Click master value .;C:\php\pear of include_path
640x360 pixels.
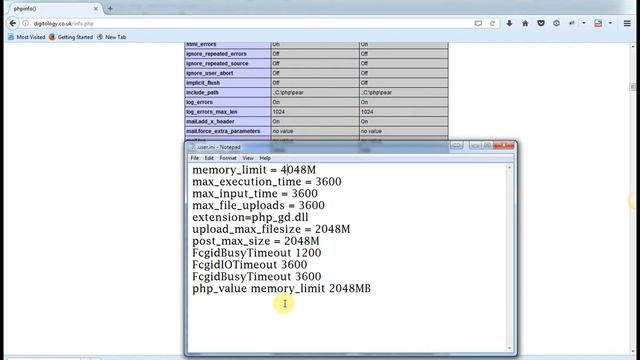click(x=403, y=93)
